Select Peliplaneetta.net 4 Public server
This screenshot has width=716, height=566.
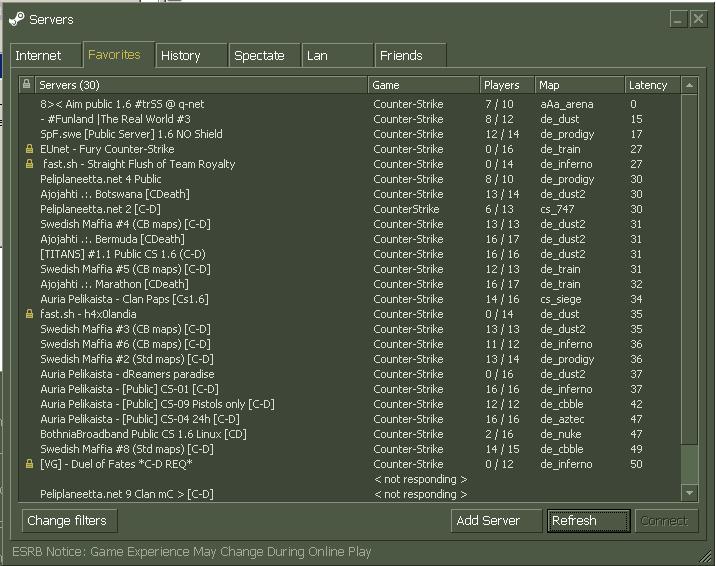point(350,179)
